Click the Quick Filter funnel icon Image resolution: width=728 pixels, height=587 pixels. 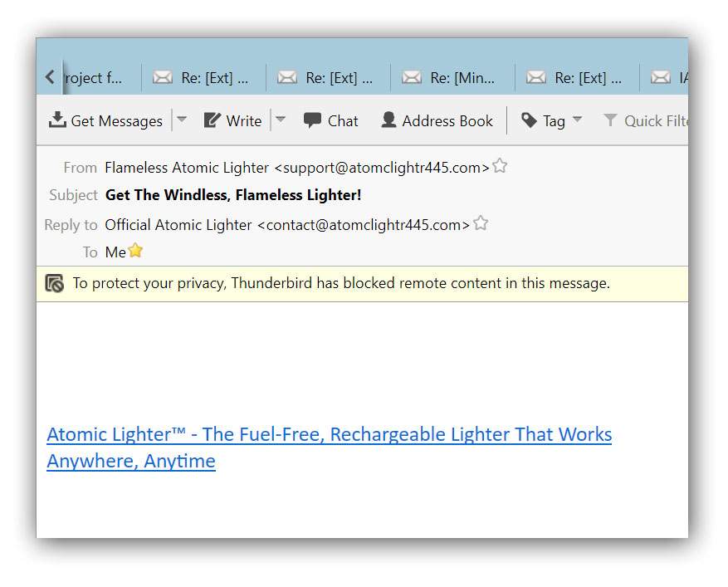click(610, 120)
